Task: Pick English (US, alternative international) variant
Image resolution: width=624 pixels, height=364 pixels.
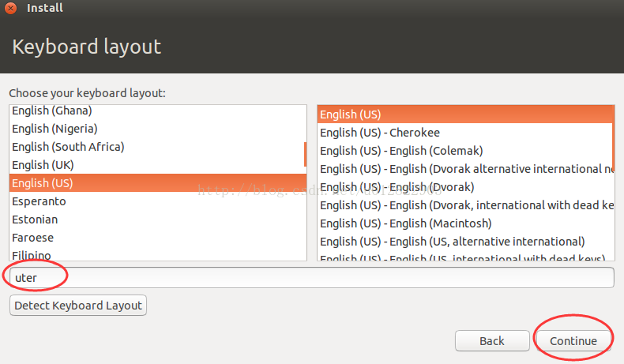Action: pyautogui.click(x=452, y=242)
